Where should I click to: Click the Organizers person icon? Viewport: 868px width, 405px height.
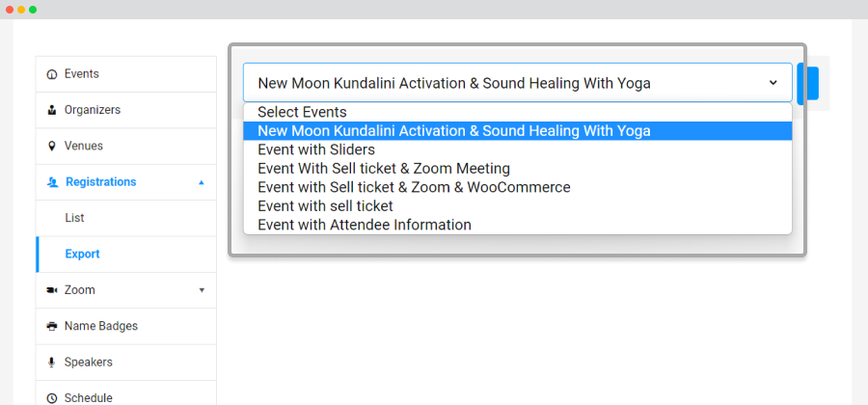click(x=52, y=110)
